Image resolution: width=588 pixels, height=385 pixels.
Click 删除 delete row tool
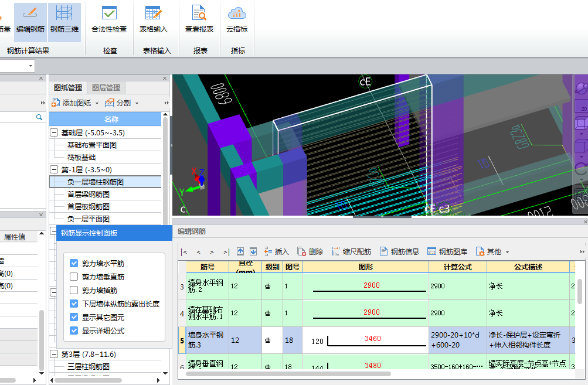(x=310, y=251)
